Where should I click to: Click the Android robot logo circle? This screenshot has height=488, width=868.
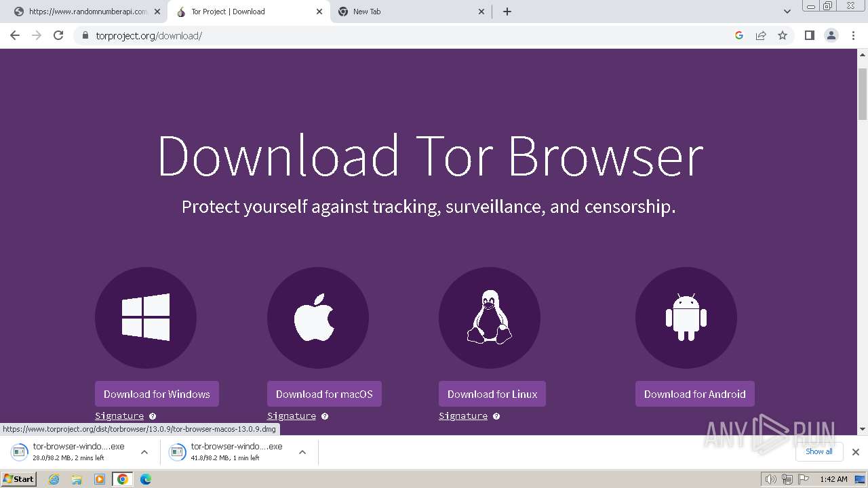pyautogui.click(x=686, y=317)
